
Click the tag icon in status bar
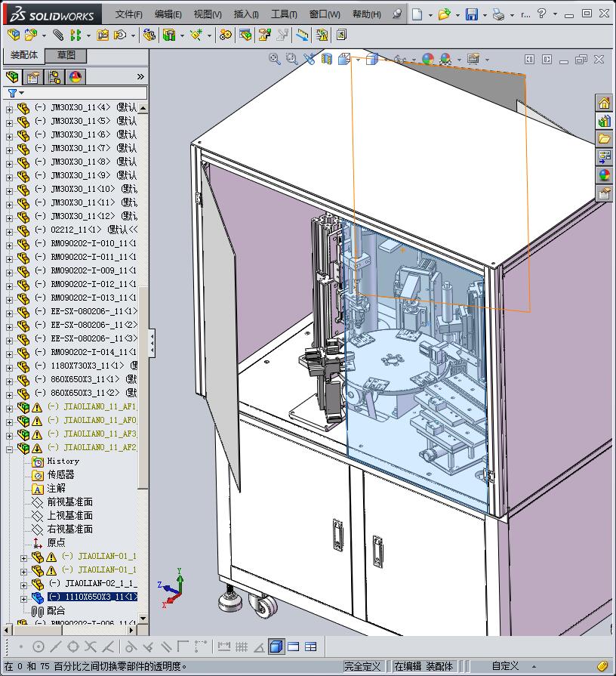[602, 666]
